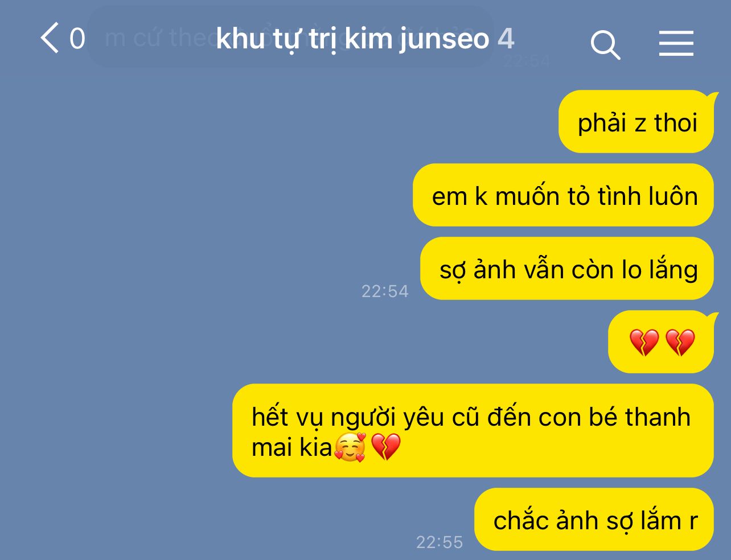This screenshot has width=731, height=560.
Task: Tap faded 'm cứ theo' message behind header
Action: (x=290, y=38)
